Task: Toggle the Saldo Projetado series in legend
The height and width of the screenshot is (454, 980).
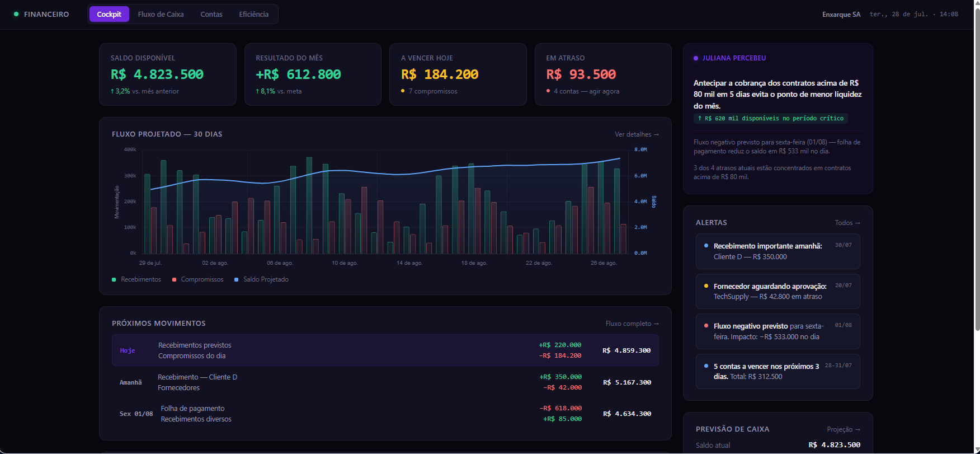Action: 261,279
